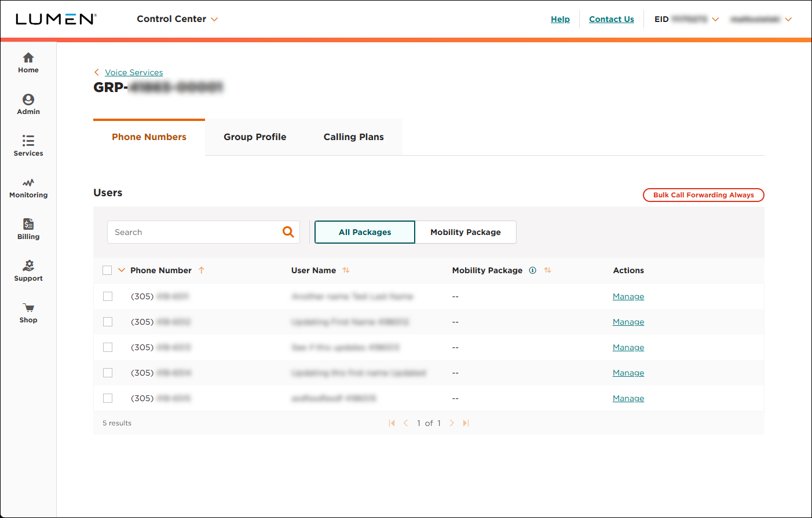Select the All Packages filter
812x518 pixels.
[365, 232]
